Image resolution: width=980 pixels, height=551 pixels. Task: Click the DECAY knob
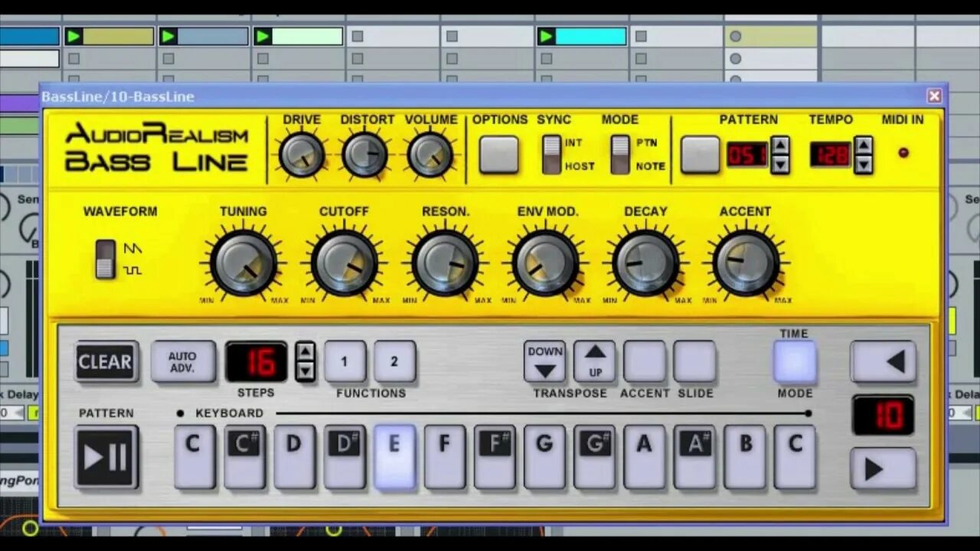[645, 262]
